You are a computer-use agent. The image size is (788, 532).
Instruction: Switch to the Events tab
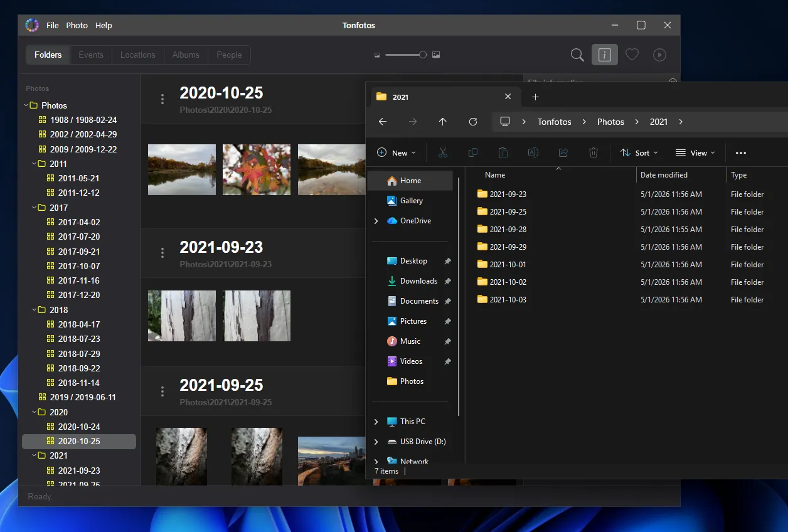91,55
